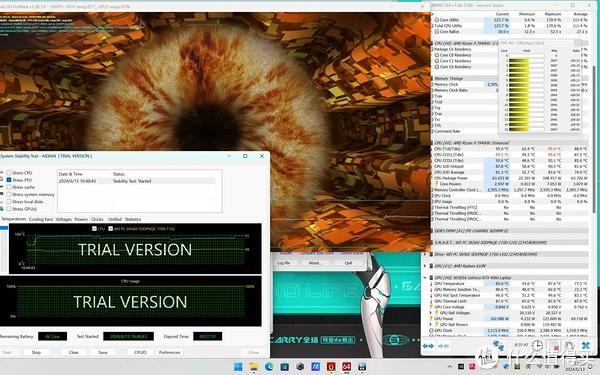Viewport: 600px width, 375px height.
Task: Enable the Stress system memory checkbox
Action: (x=9, y=194)
